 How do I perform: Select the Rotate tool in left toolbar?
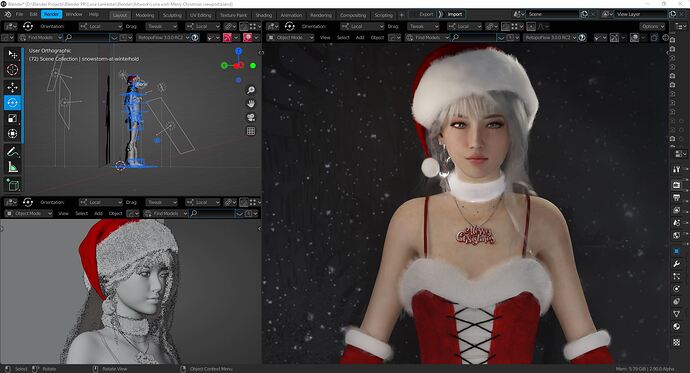pos(12,102)
